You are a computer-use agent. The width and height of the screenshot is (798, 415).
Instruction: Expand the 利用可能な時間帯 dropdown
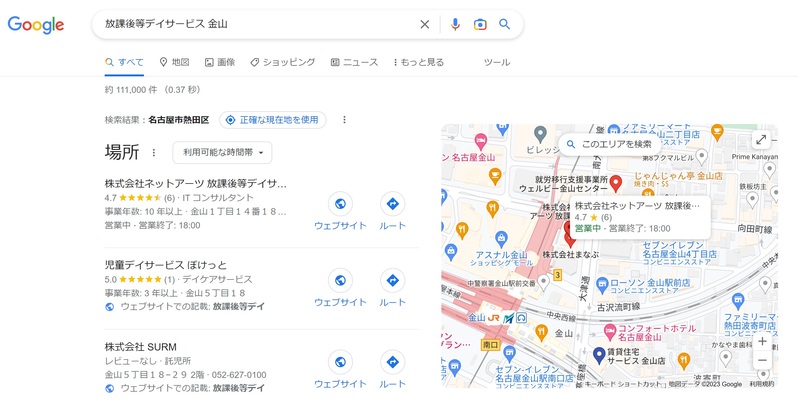pyautogui.click(x=222, y=152)
